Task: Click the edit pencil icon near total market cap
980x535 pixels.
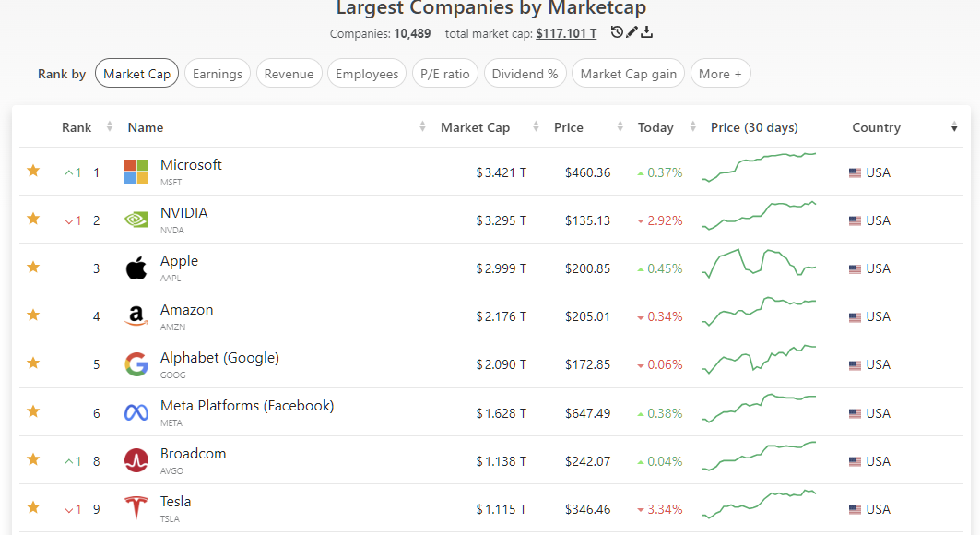Action: pyautogui.click(x=632, y=31)
